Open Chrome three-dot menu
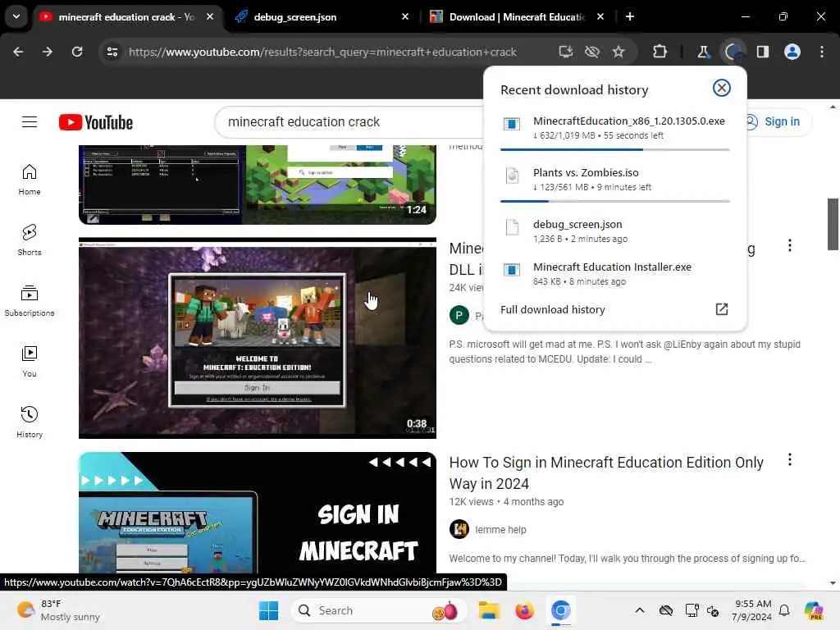840x630 pixels. [x=822, y=52]
